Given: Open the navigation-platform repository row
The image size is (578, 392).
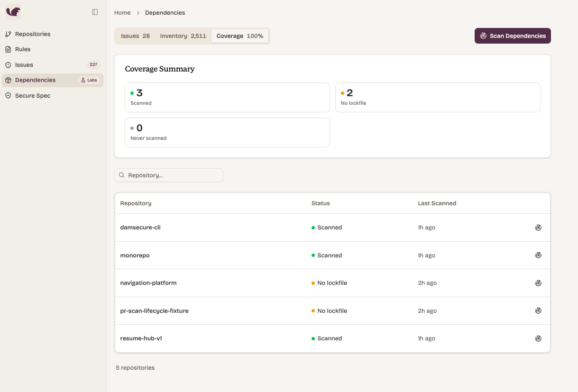Looking at the screenshot, I should pyautogui.click(x=332, y=283).
